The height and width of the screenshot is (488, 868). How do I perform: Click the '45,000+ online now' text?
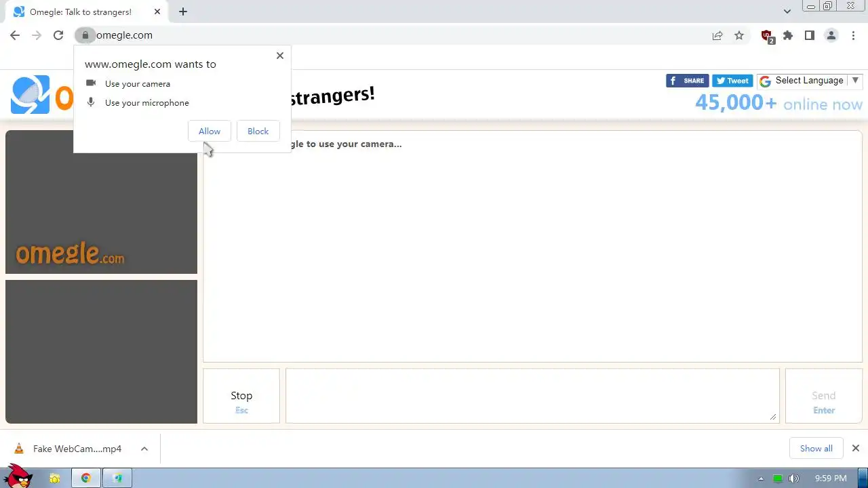(x=778, y=103)
